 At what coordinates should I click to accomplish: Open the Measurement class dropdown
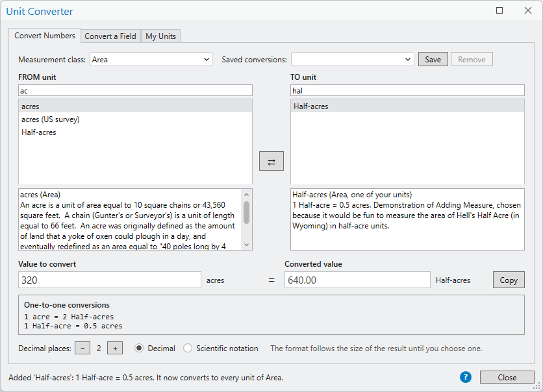coord(151,59)
